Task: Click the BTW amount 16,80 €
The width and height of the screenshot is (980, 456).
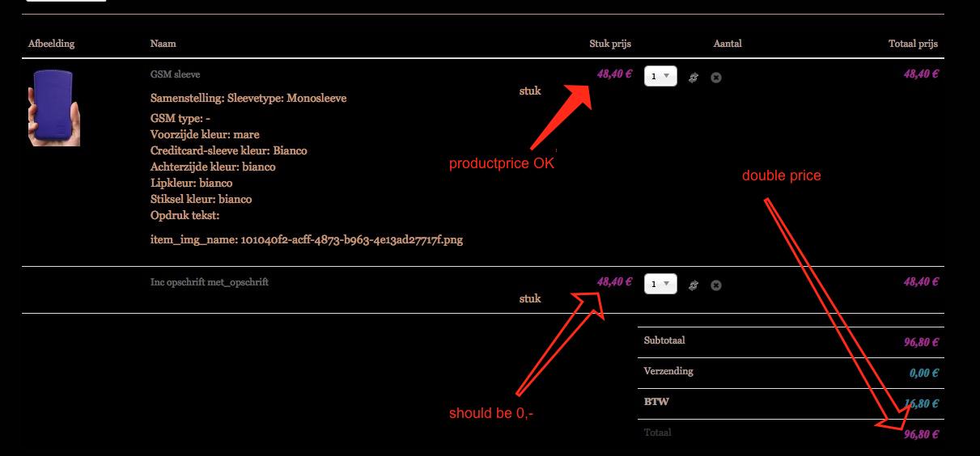Action: coord(921,403)
